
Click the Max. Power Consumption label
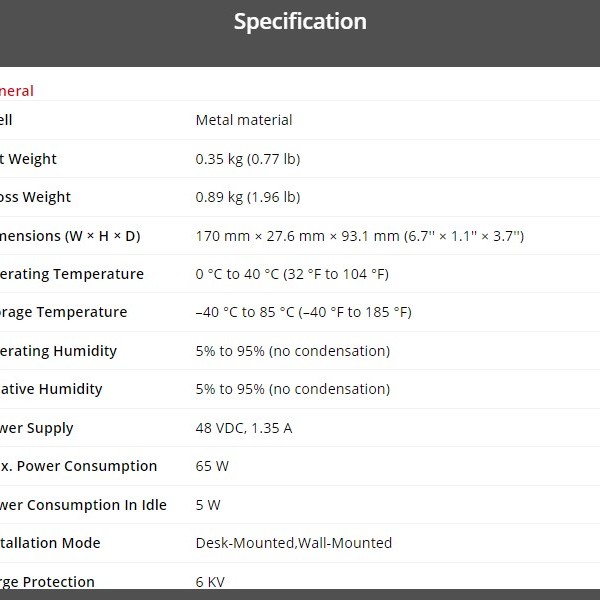[x=79, y=466]
